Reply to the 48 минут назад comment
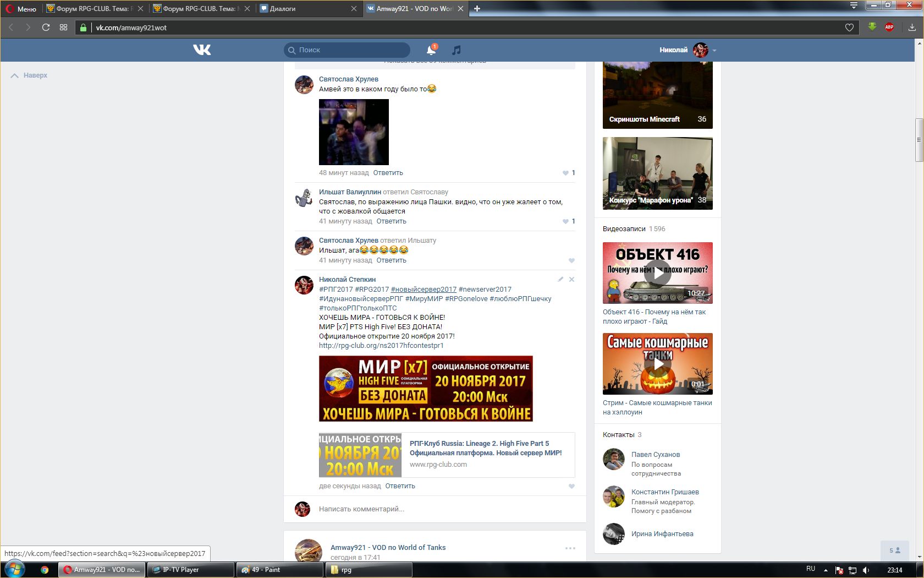 tap(388, 173)
